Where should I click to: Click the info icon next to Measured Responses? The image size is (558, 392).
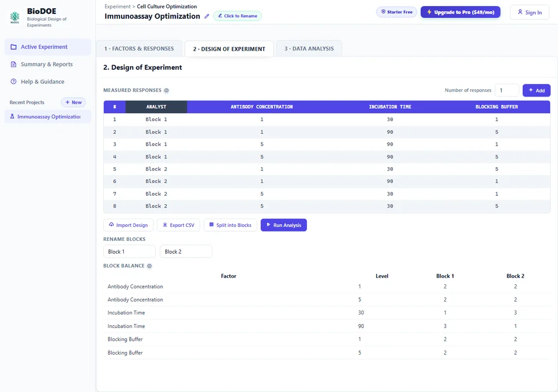click(166, 90)
